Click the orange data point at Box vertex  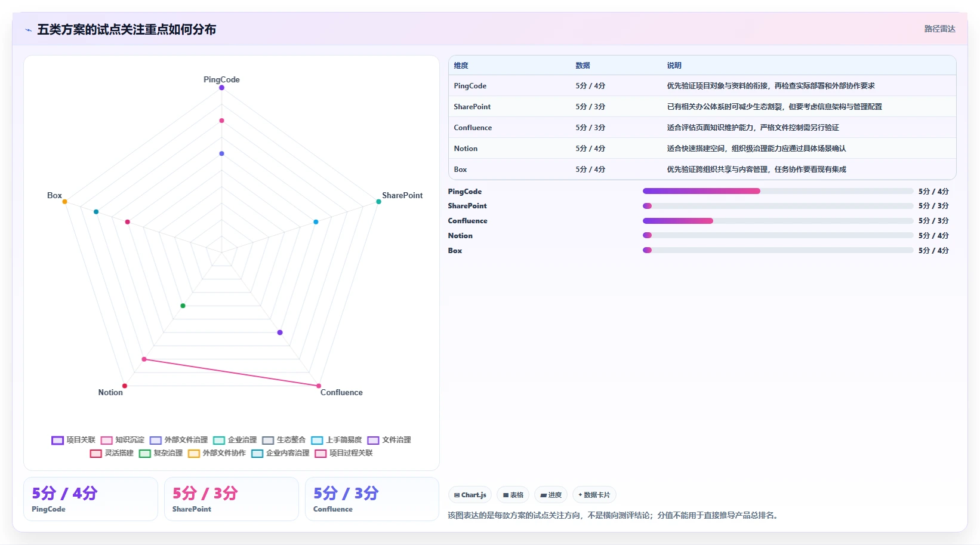tap(64, 202)
